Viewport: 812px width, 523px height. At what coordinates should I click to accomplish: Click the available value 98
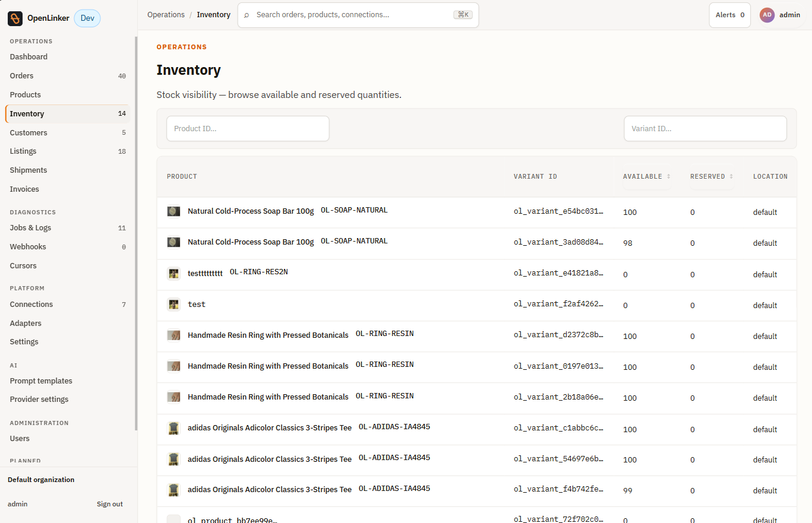click(628, 243)
